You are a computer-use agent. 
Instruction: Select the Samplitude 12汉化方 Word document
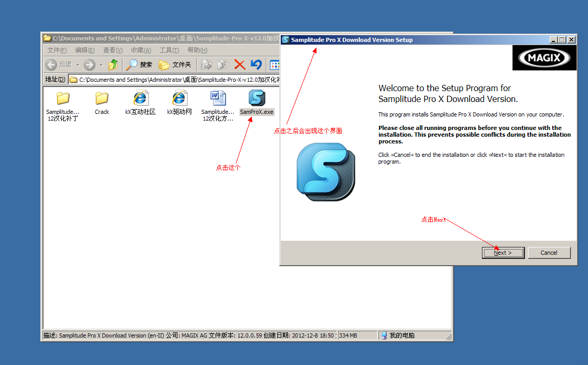click(218, 106)
